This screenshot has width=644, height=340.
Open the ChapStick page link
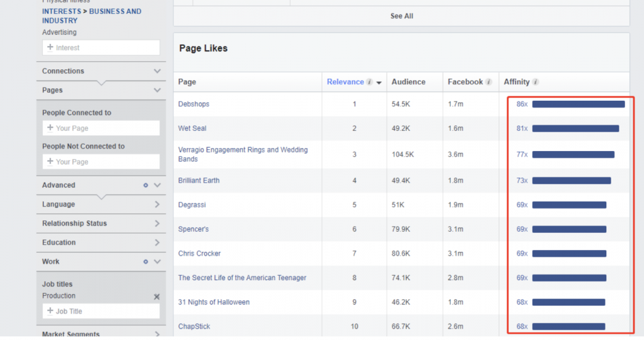(x=194, y=326)
